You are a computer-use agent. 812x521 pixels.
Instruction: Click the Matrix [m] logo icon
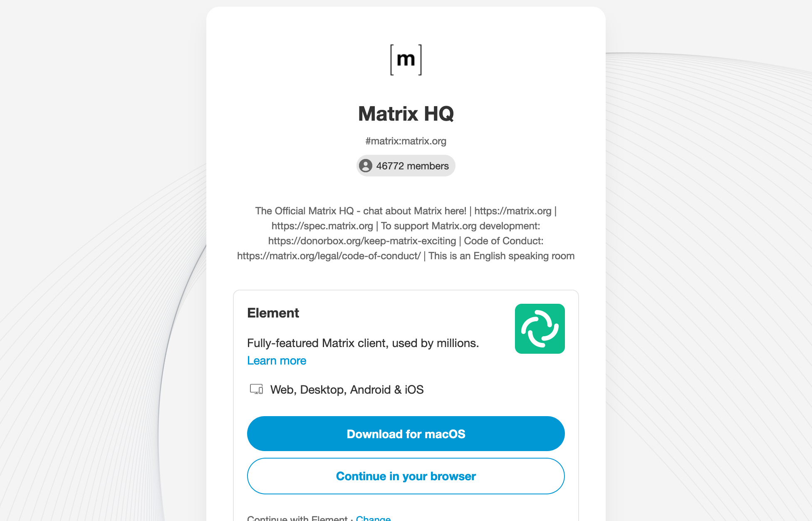(406, 59)
